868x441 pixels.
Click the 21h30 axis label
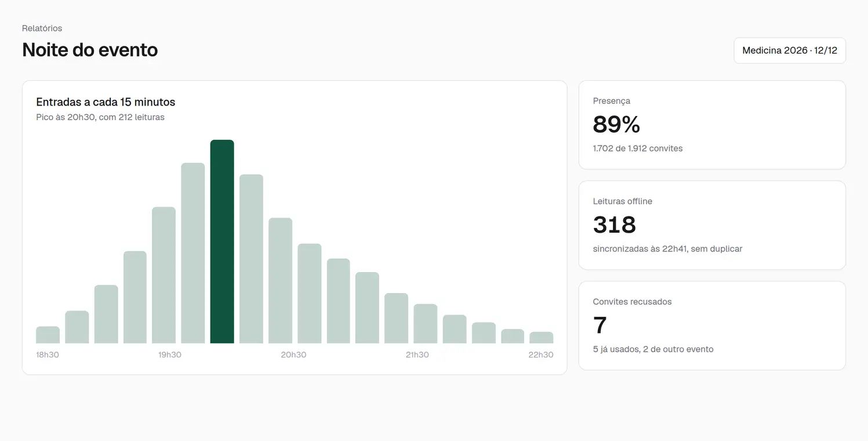tap(417, 355)
